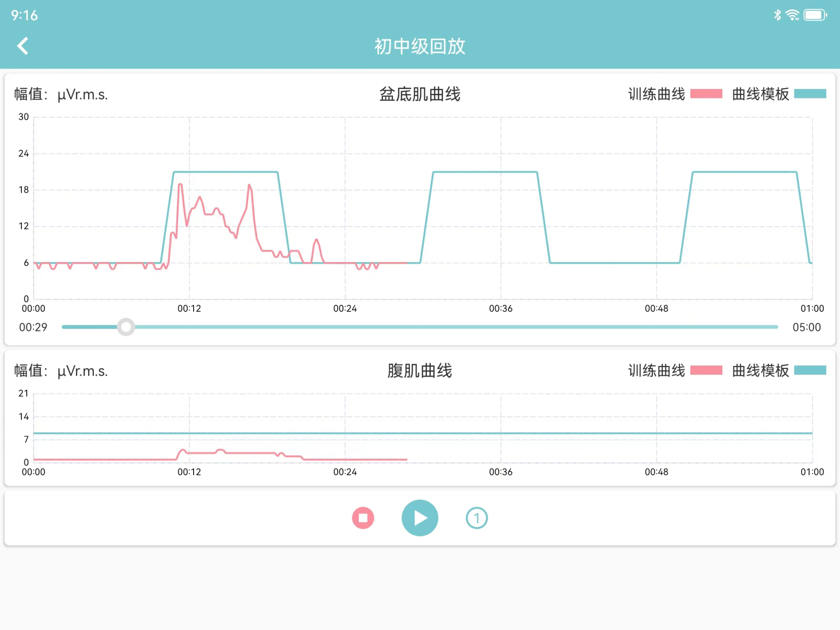Click the 05:00 total duration label
Image resolution: width=840 pixels, height=630 pixels.
(x=806, y=327)
